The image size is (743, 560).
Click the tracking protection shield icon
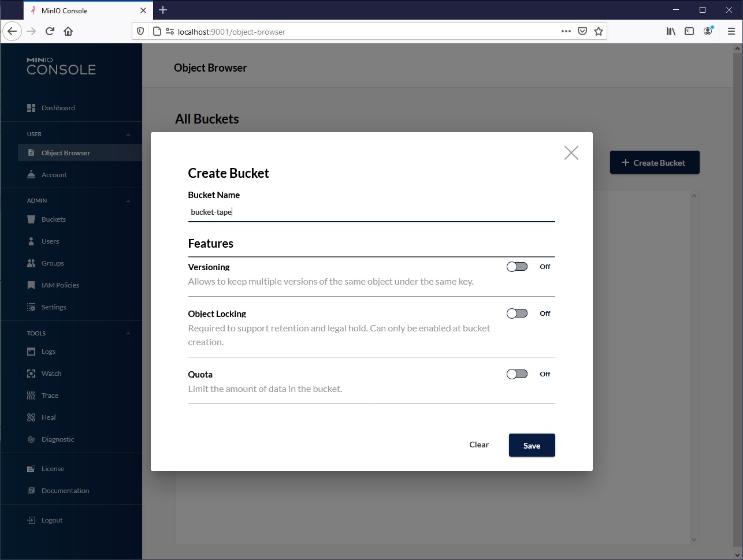tap(140, 31)
